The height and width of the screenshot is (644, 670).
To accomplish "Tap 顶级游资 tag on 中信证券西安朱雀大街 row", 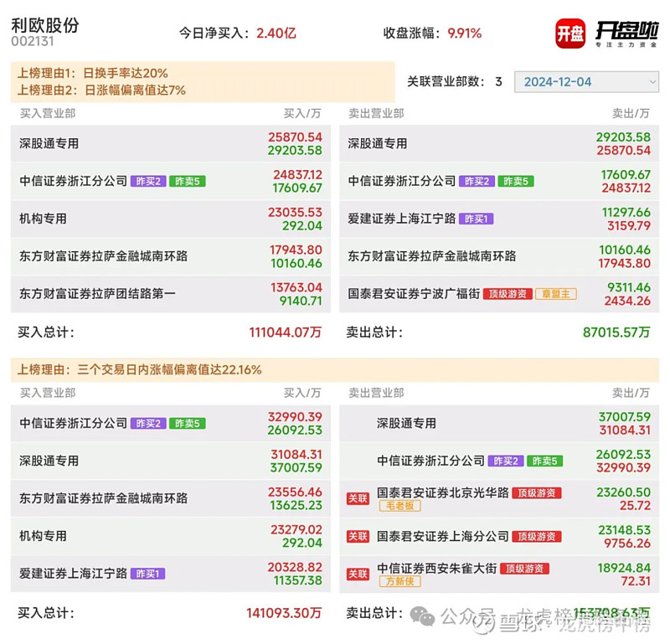I will click(525, 569).
